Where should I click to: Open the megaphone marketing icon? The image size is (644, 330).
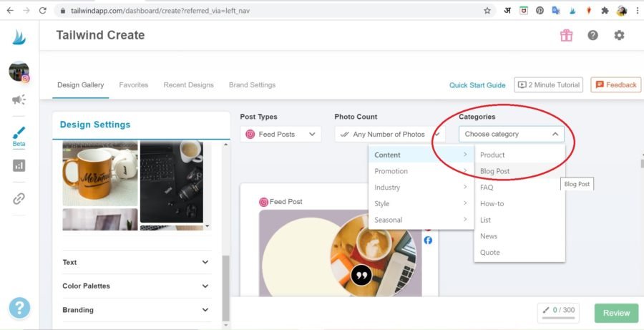click(x=19, y=100)
